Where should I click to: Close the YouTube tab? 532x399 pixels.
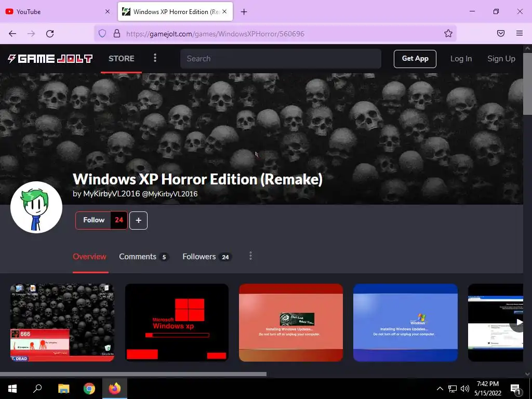[107, 11]
